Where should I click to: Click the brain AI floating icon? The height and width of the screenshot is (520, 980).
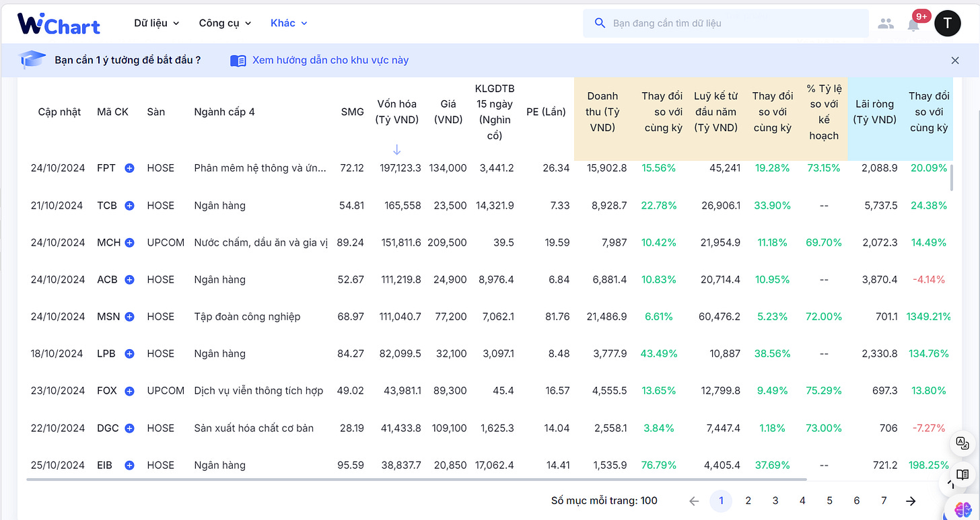pos(963,509)
